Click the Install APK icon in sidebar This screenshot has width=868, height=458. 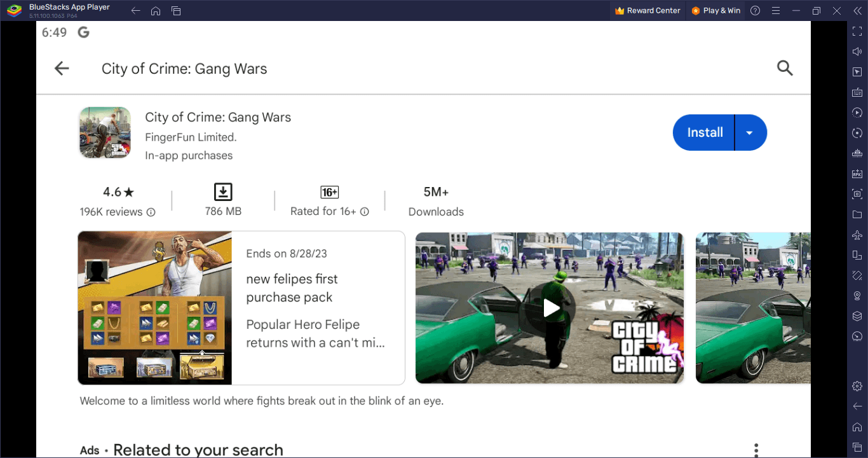click(x=857, y=174)
